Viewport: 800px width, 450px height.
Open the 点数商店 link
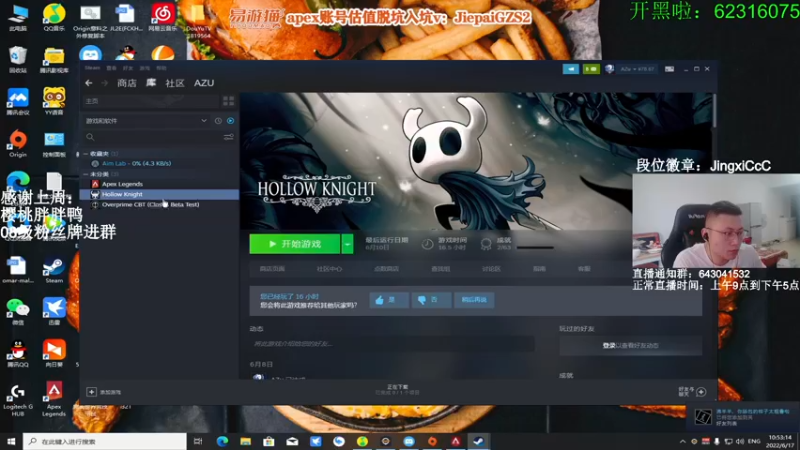pyautogui.click(x=386, y=269)
